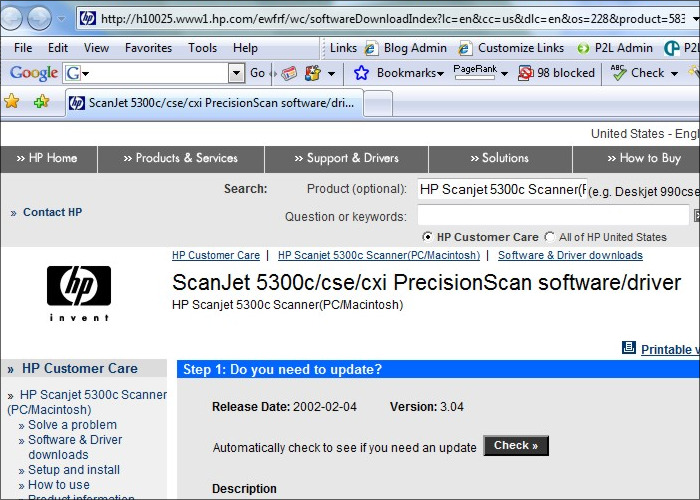
Task: Click the 98 blocked popup blocker icon
Action: [525, 73]
